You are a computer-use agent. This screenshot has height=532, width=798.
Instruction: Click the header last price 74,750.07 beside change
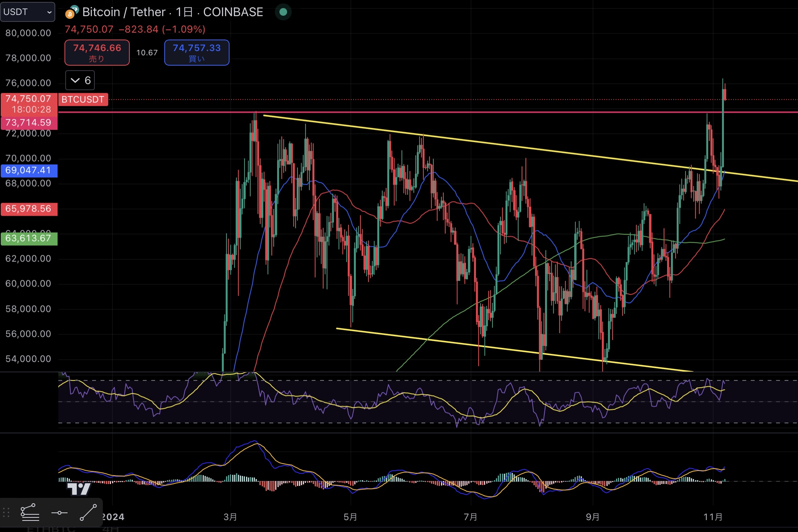(89, 29)
